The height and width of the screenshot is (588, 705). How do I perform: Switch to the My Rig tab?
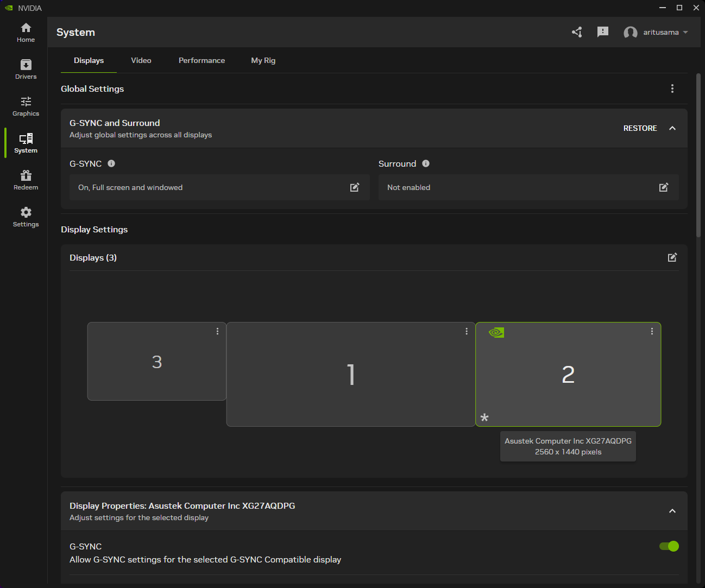point(263,61)
